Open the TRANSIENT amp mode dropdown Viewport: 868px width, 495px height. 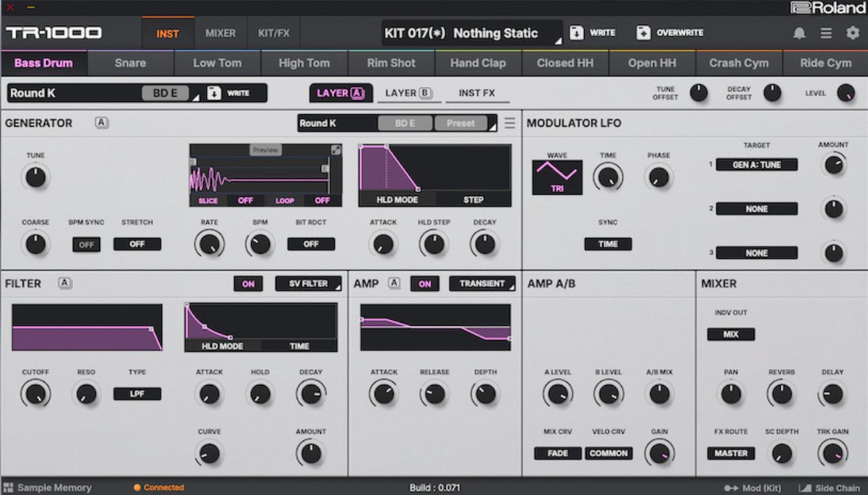(482, 283)
